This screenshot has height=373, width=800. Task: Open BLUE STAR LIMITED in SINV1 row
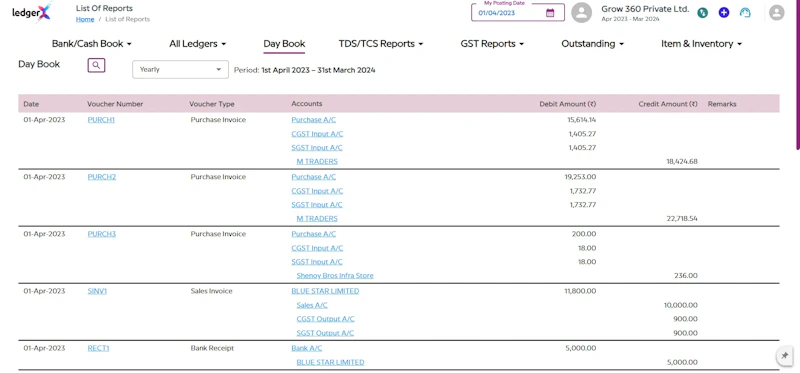click(x=325, y=291)
